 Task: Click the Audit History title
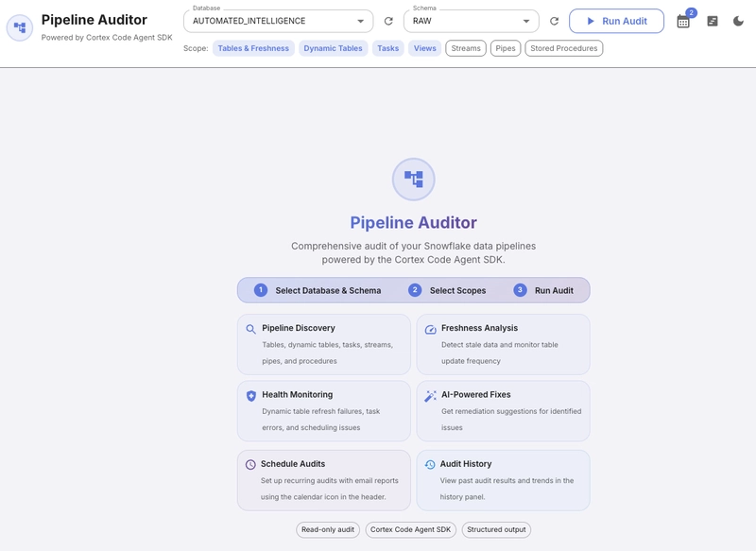[466, 464]
